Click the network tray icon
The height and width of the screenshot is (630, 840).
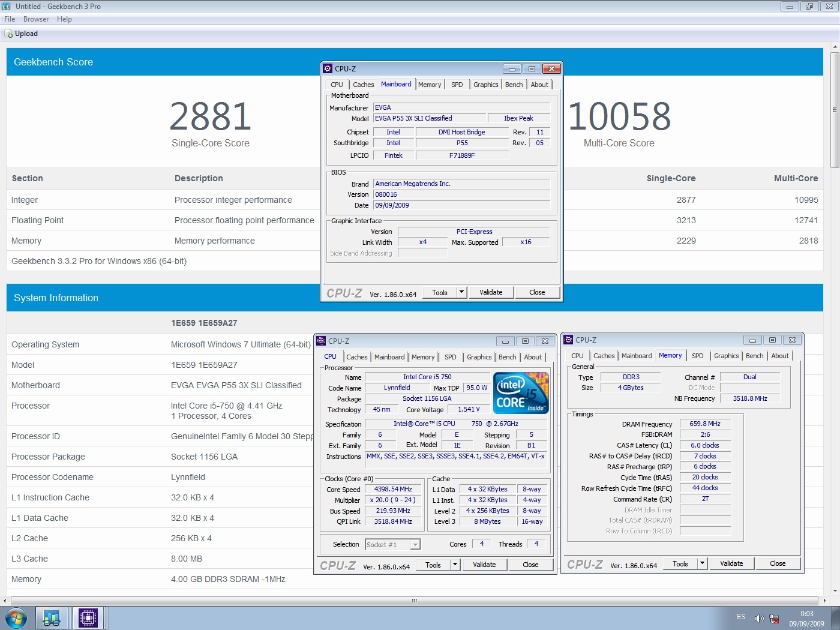pyautogui.click(x=774, y=619)
